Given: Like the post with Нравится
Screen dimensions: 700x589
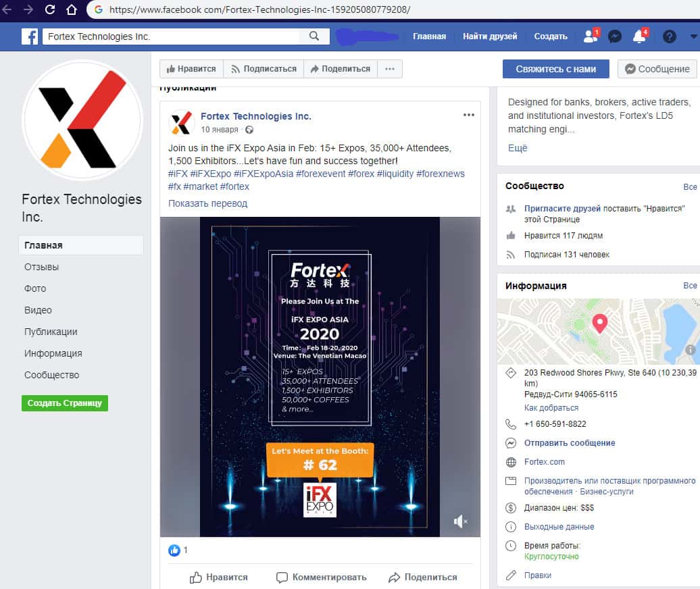Looking at the screenshot, I should click(218, 578).
